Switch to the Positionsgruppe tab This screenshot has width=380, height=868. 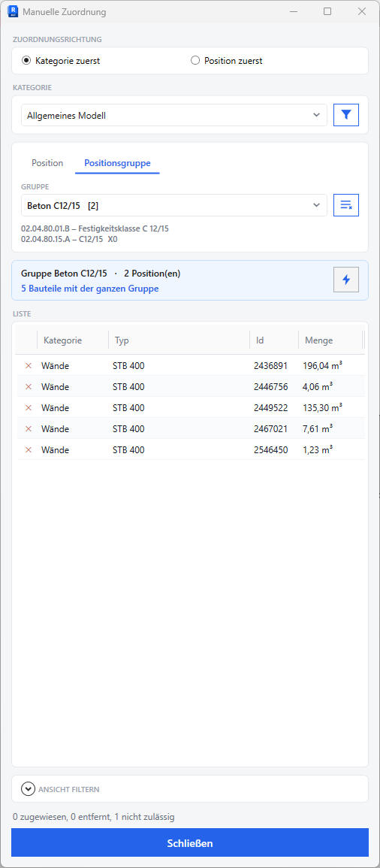[x=117, y=163]
